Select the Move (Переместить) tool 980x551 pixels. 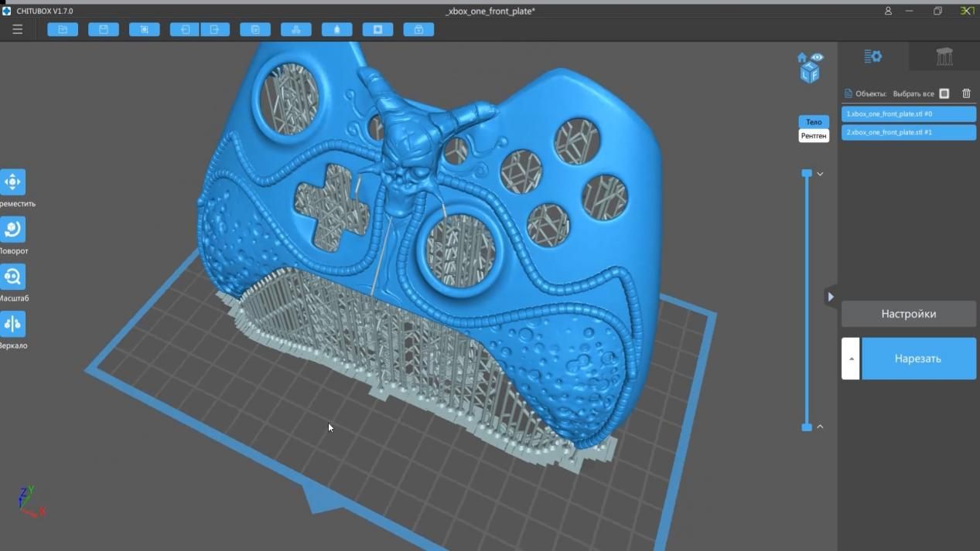click(x=12, y=182)
